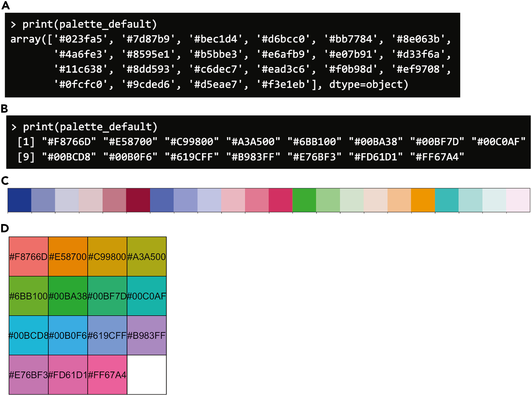Click dtype=object text in the array output

point(369,84)
